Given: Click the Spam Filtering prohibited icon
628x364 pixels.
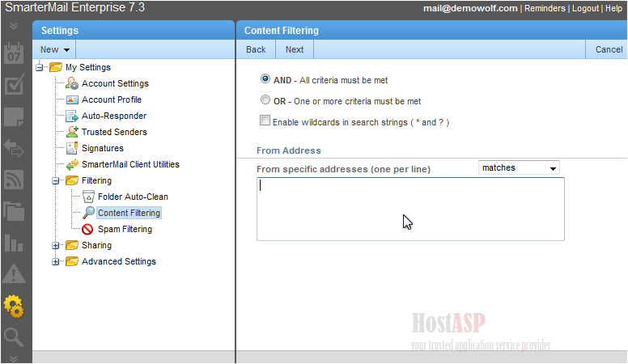Looking at the screenshot, I should coord(87,230).
